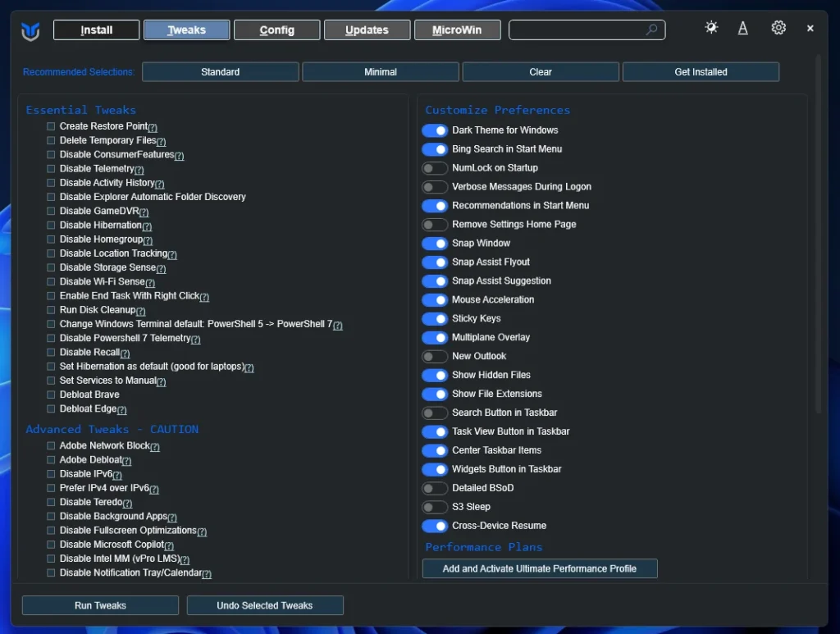840x634 pixels.
Task: Click the Get Installed button
Action: (701, 71)
